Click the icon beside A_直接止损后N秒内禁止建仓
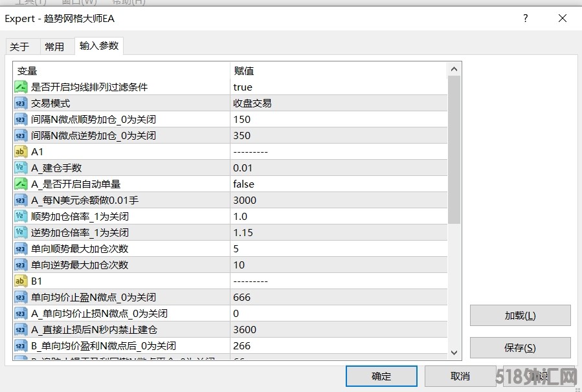This screenshot has height=392, width=582. [21, 329]
